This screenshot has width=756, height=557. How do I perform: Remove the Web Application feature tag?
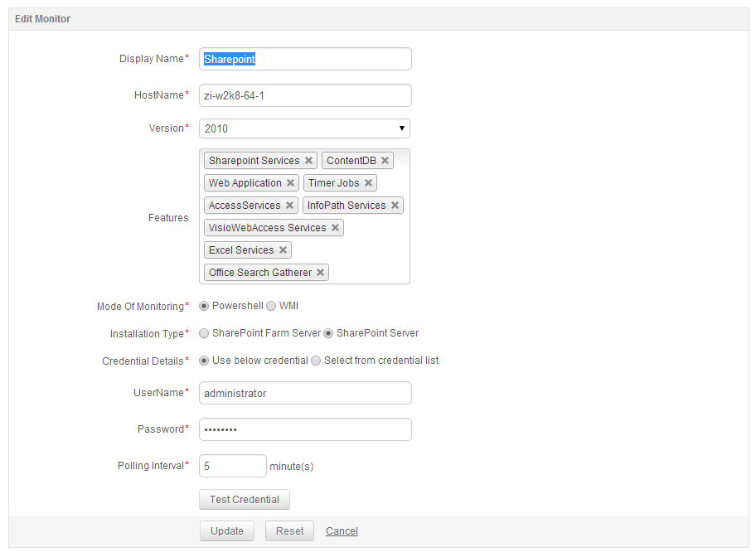[290, 183]
